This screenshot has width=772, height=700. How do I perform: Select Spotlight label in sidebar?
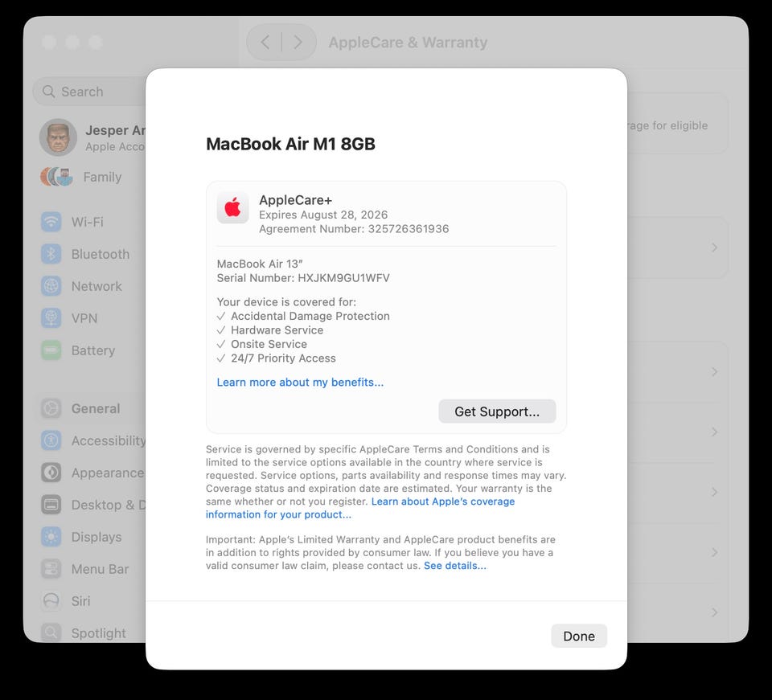98,632
